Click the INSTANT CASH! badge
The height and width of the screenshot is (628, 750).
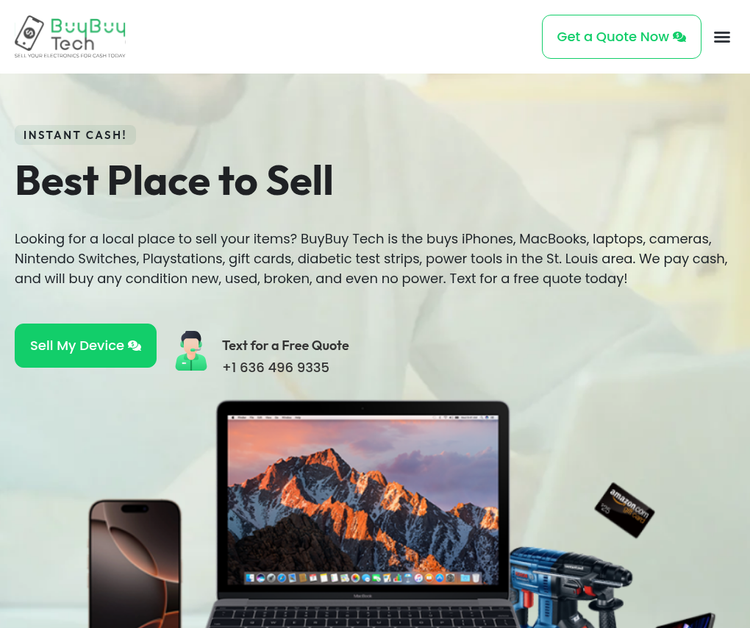coord(75,135)
